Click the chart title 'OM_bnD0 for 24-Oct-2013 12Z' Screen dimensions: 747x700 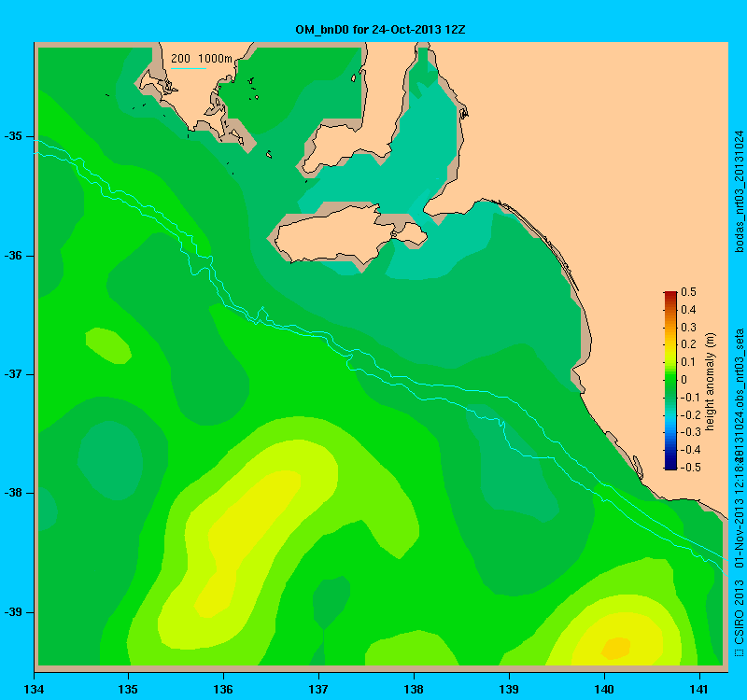coord(380,30)
